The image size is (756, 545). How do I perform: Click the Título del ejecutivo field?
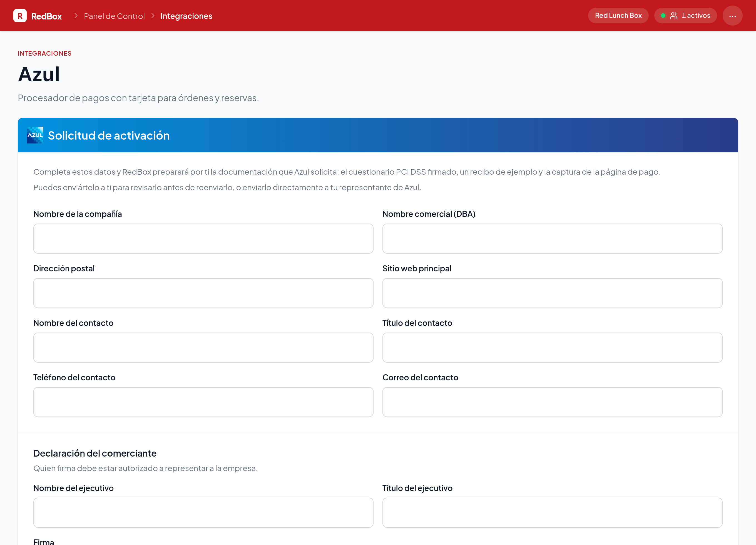tap(552, 513)
